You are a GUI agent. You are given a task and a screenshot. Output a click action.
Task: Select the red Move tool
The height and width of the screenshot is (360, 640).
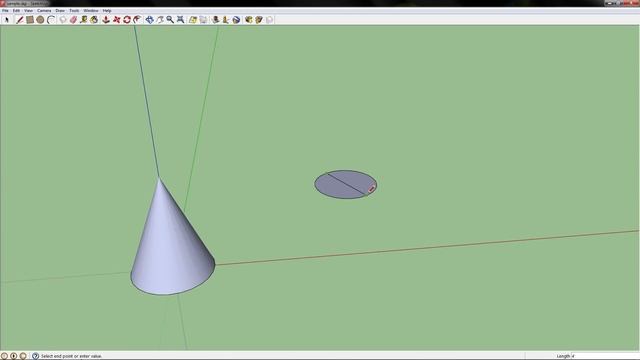click(x=117, y=20)
